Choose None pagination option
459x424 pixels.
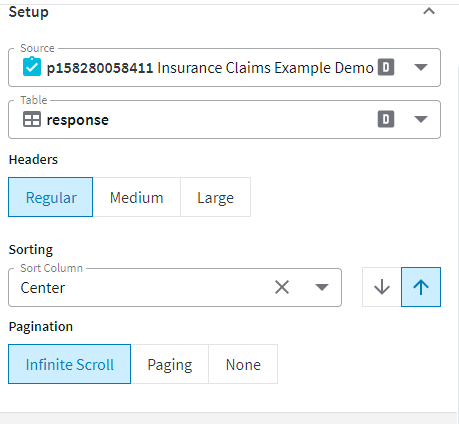click(243, 364)
